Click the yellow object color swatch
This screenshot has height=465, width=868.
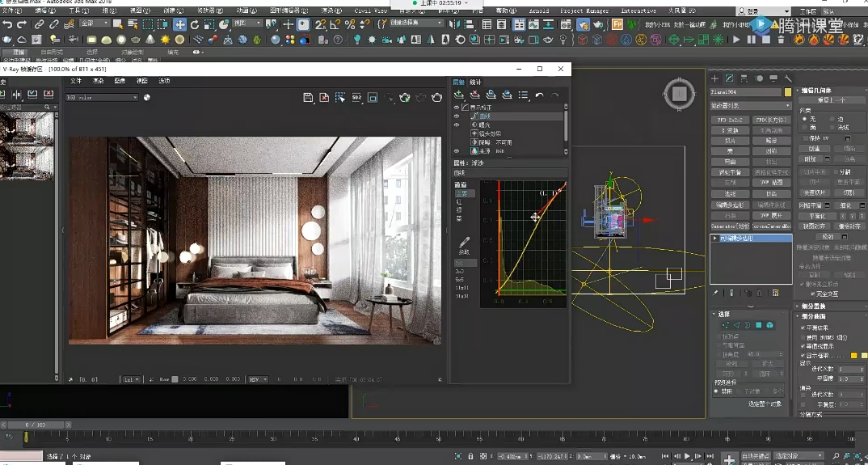tap(788, 92)
